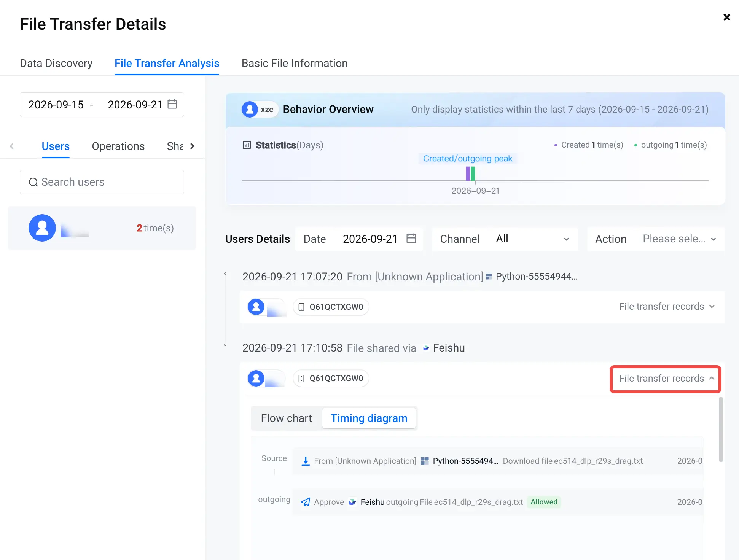The height and width of the screenshot is (560, 739).
Task: Click calendar icon in Users Details date field
Action: 411,239
